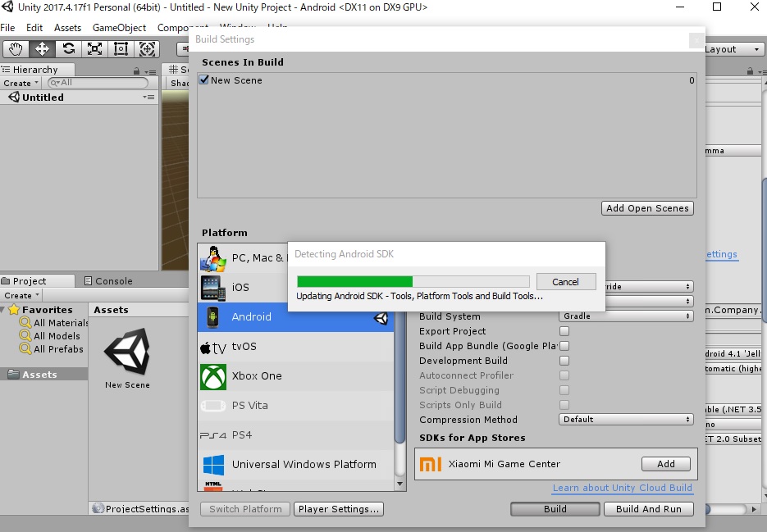Open the unlabeled dropdown above Build System
This screenshot has width=767, height=532.
point(649,301)
